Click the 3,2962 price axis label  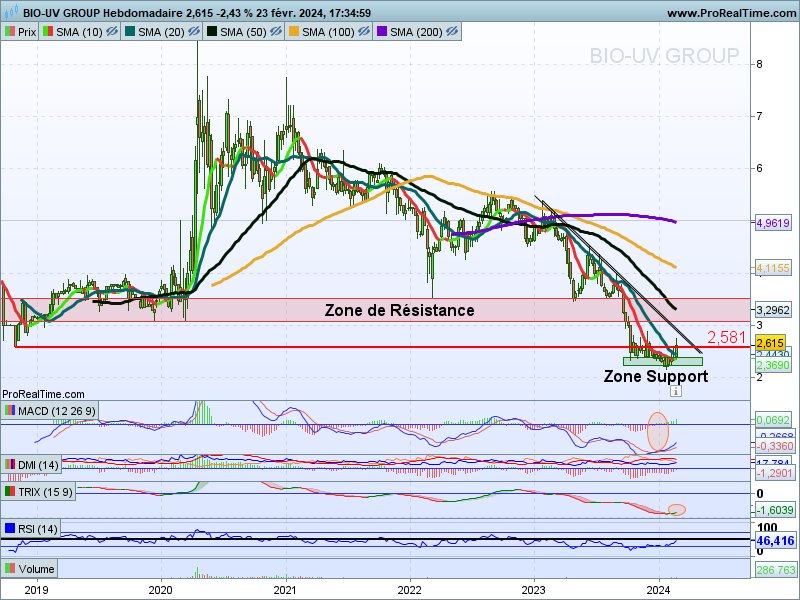pos(772,310)
